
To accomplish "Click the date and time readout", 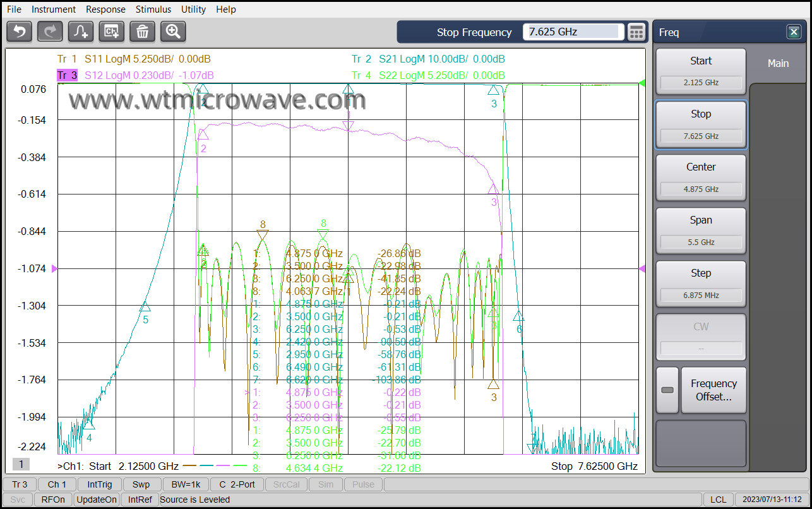I will 772,500.
